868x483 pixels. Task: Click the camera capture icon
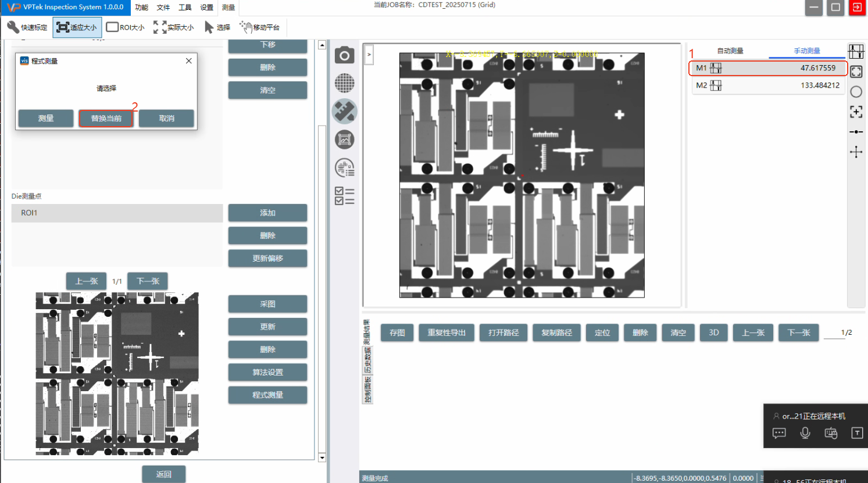(344, 55)
